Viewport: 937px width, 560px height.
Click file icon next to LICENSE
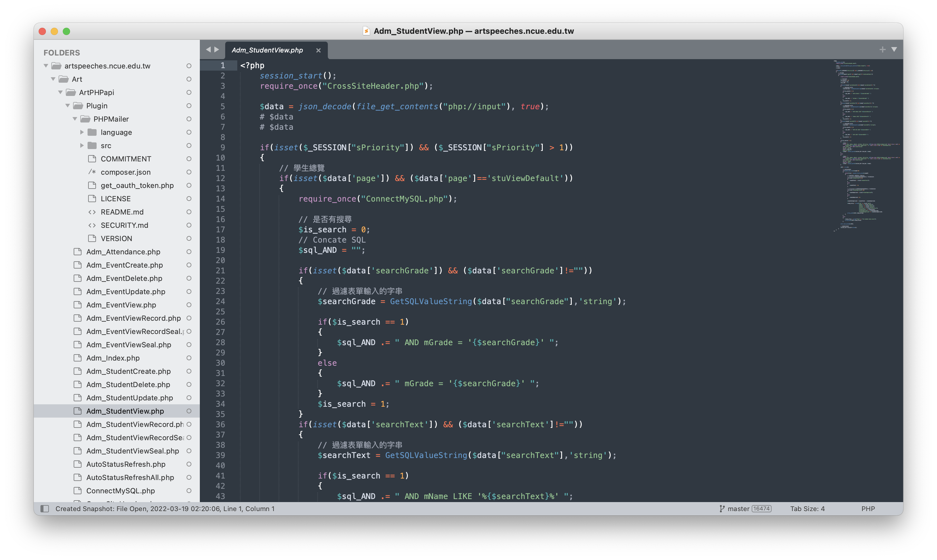pyautogui.click(x=92, y=198)
